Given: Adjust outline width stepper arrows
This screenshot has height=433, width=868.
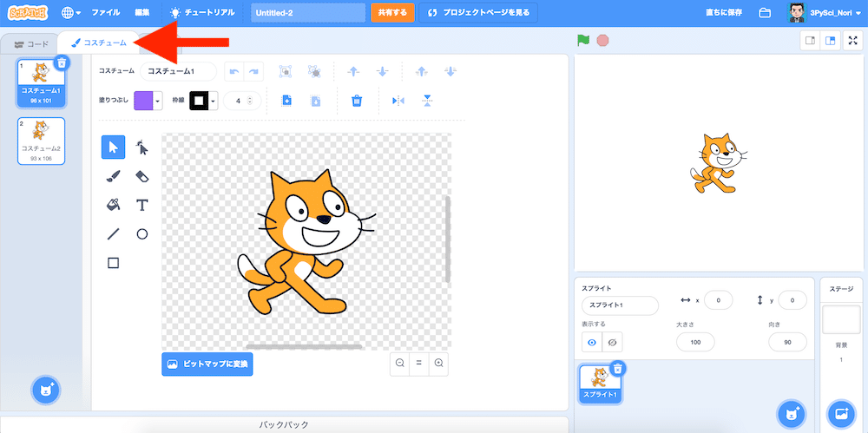Looking at the screenshot, I should point(250,101).
